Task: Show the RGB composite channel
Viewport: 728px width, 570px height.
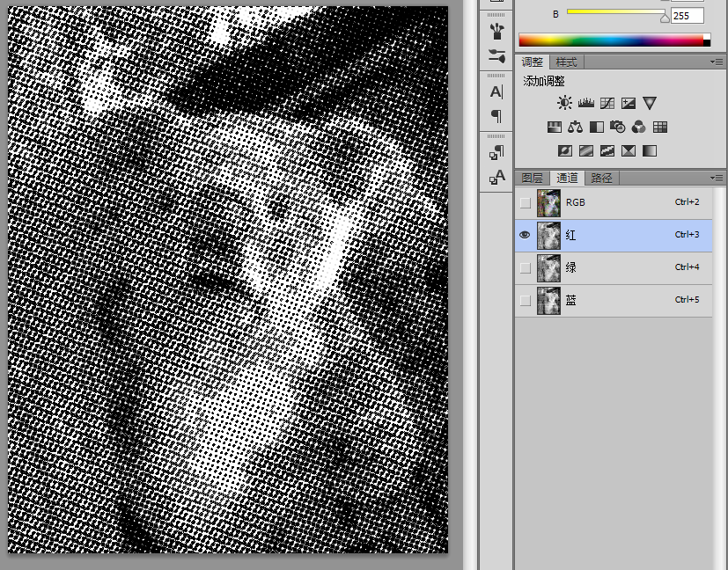Action: tap(526, 203)
